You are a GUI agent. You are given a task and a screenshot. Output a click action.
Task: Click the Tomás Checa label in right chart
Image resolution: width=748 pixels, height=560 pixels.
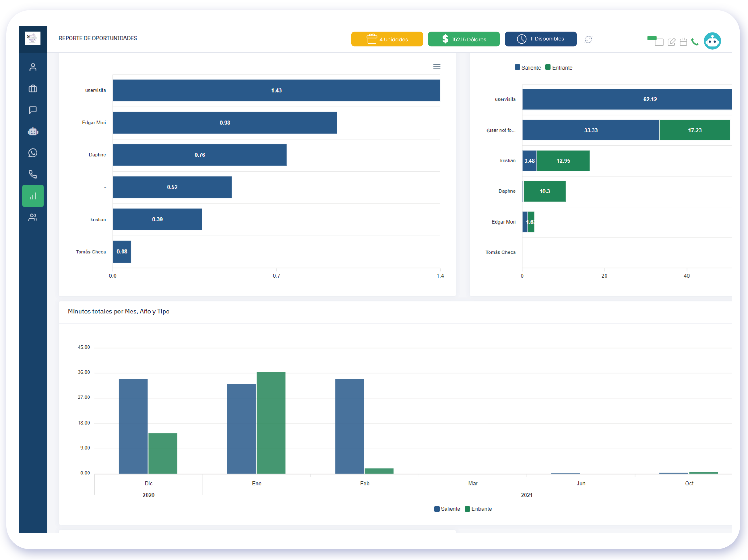click(x=501, y=252)
